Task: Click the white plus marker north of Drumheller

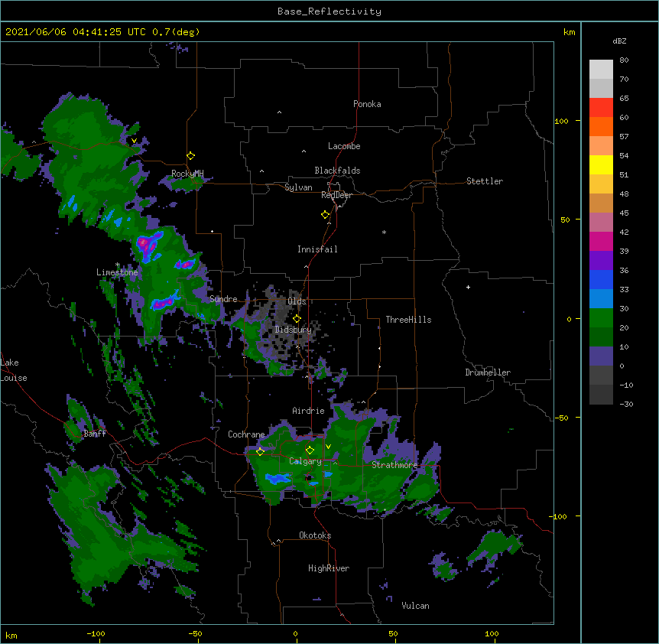Action: pos(468,287)
